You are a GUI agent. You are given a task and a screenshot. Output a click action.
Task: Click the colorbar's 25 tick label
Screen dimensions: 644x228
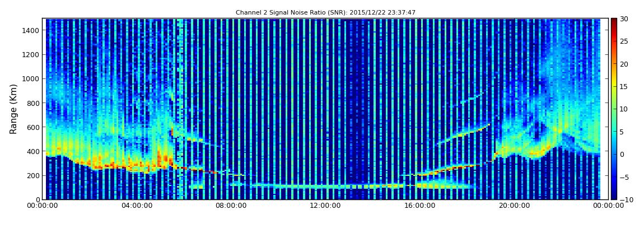(624, 41)
